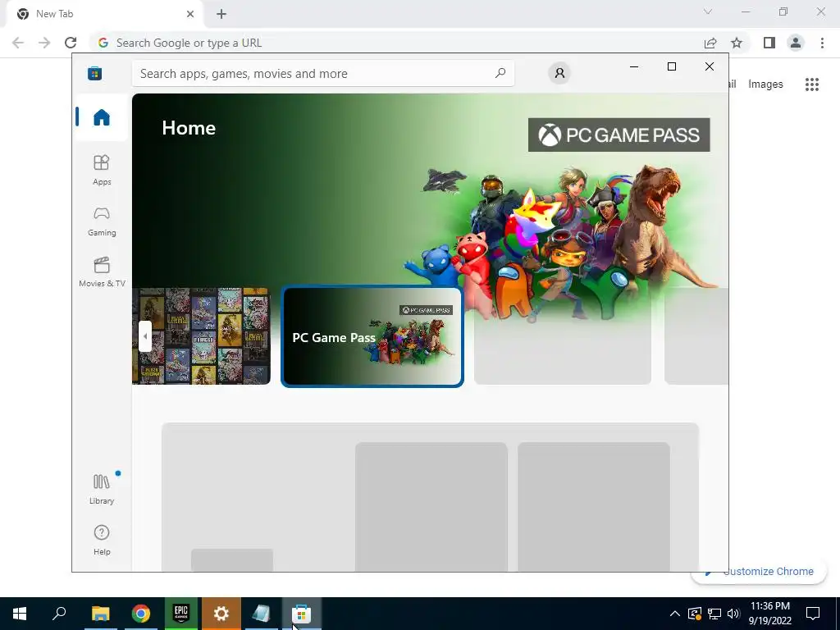Open Epic Games Launcher from taskbar
Image resolution: width=840 pixels, height=630 pixels.
point(181,614)
